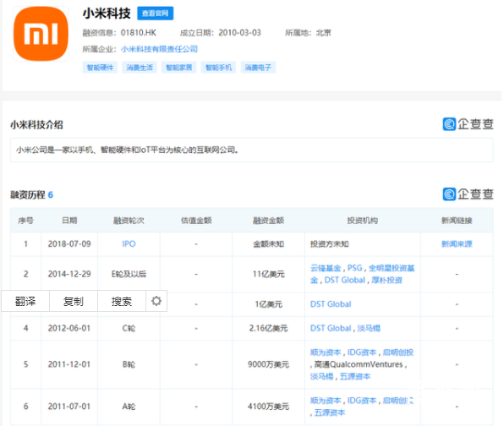Click the 融资金额 column header
The height and width of the screenshot is (426, 504).
[268, 221]
